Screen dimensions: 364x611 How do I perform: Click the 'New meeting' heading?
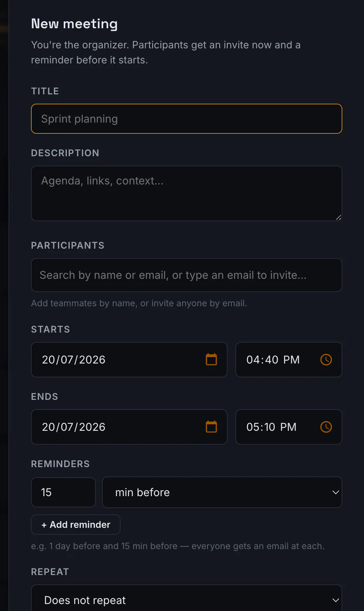pos(75,24)
